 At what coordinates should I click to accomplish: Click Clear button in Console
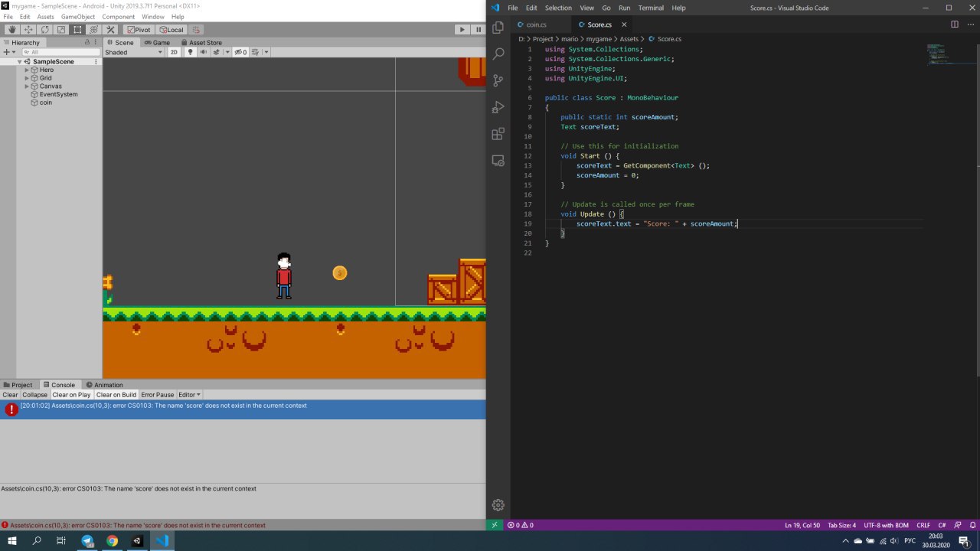click(x=10, y=395)
